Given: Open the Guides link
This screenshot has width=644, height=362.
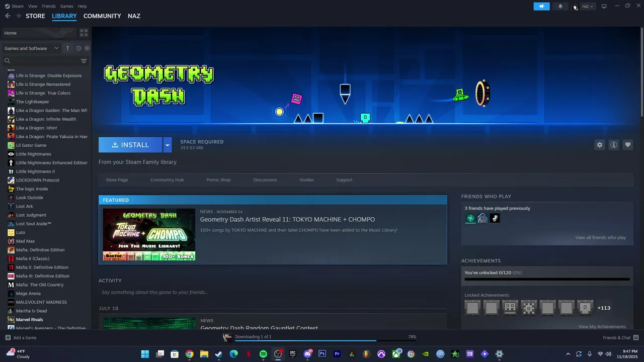Looking at the screenshot, I should click(x=306, y=180).
